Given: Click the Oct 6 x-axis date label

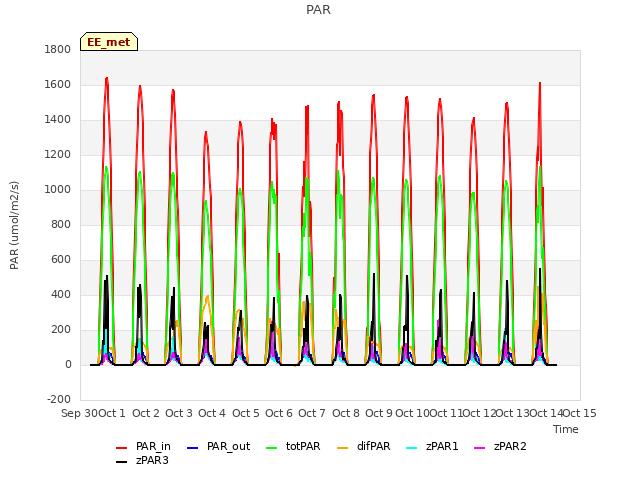Looking at the screenshot, I should point(279,413).
